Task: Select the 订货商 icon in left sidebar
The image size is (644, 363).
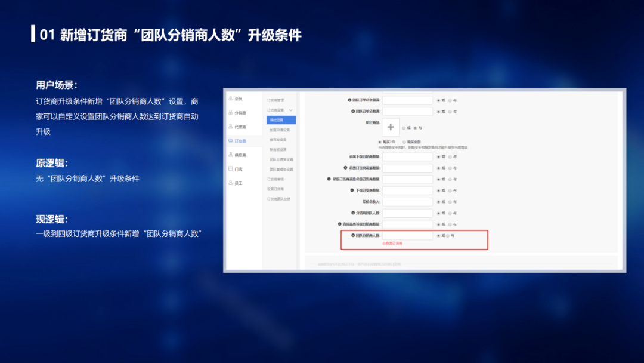Action: click(x=231, y=141)
